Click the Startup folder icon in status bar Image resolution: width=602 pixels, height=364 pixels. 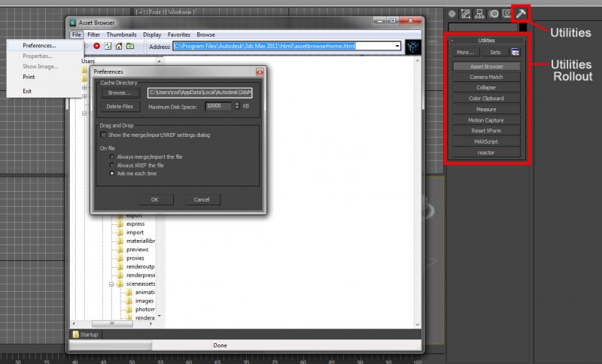tap(76, 335)
